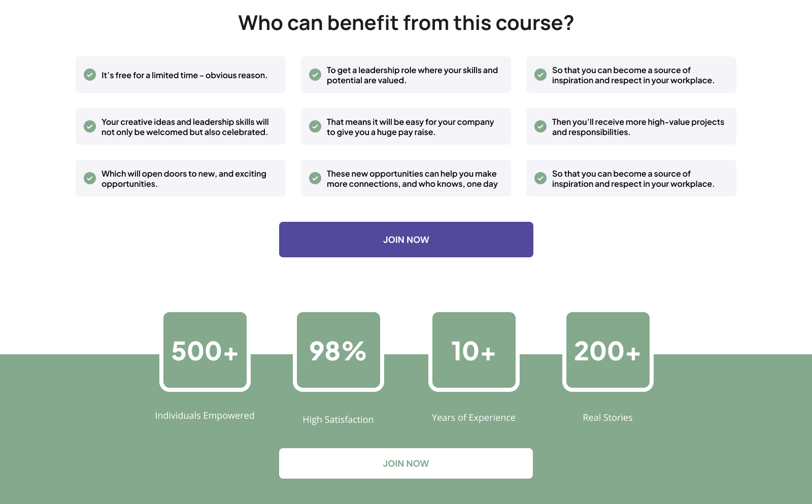Click the Individuals Empowered label
Screen dimensions: 812x504
(205, 416)
